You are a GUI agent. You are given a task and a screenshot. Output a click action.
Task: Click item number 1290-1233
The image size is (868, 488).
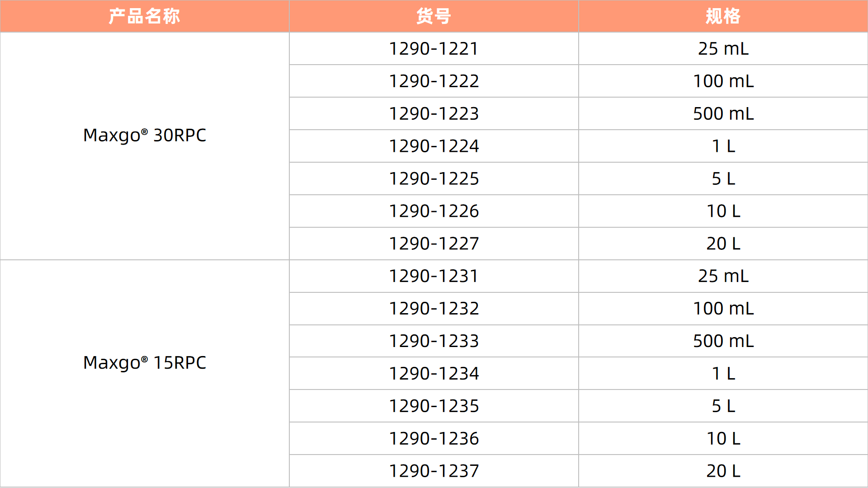click(x=434, y=341)
